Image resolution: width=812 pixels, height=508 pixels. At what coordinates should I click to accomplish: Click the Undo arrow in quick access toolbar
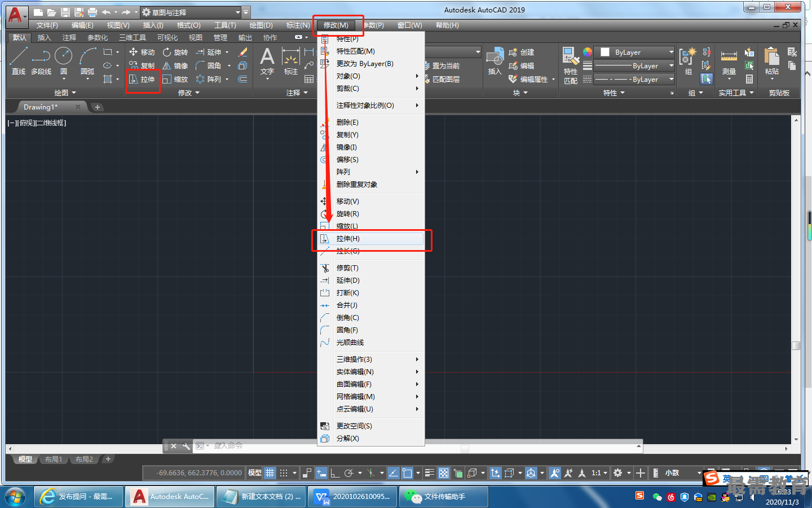(x=106, y=12)
